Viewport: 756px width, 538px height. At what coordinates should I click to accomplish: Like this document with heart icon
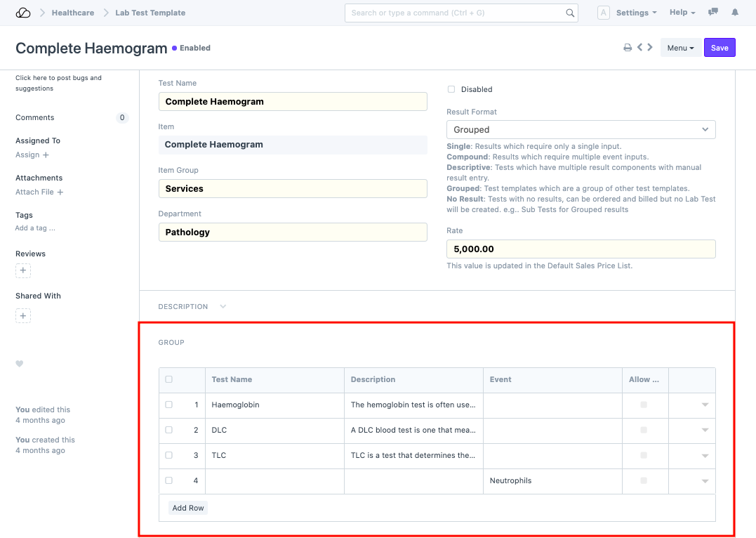coord(20,364)
